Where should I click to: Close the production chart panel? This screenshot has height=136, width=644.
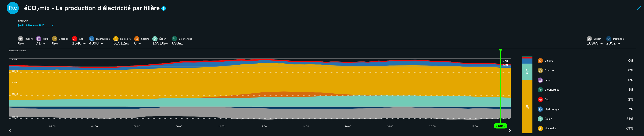tap(638, 8)
